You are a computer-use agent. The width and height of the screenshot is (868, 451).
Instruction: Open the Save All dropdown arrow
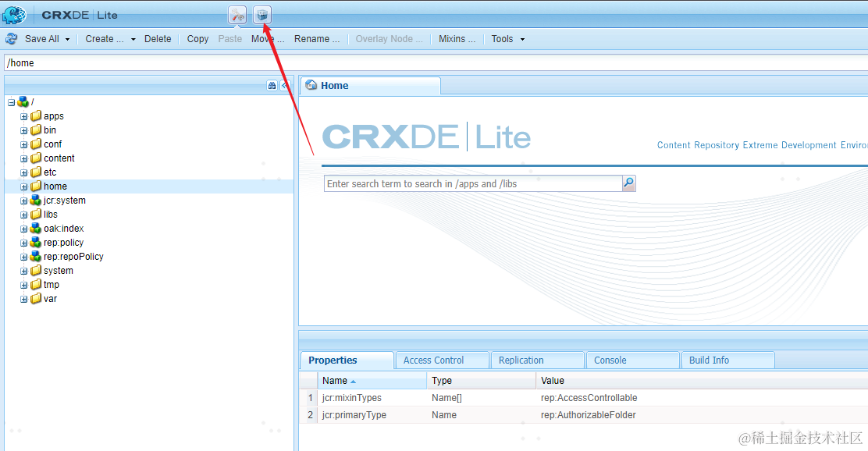(68, 39)
